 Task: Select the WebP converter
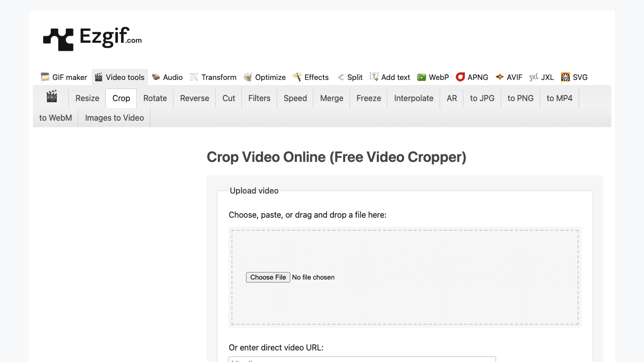click(x=433, y=77)
